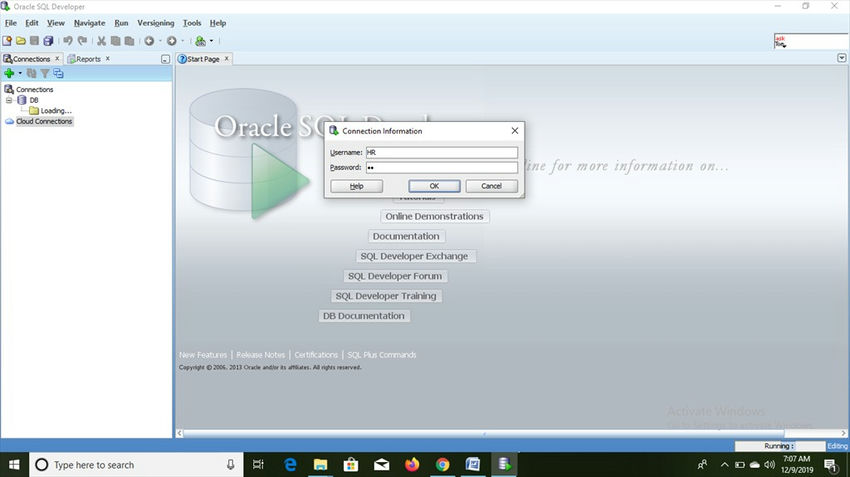This screenshot has height=477, width=850.
Task: Open the Run menu
Action: (x=121, y=23)
